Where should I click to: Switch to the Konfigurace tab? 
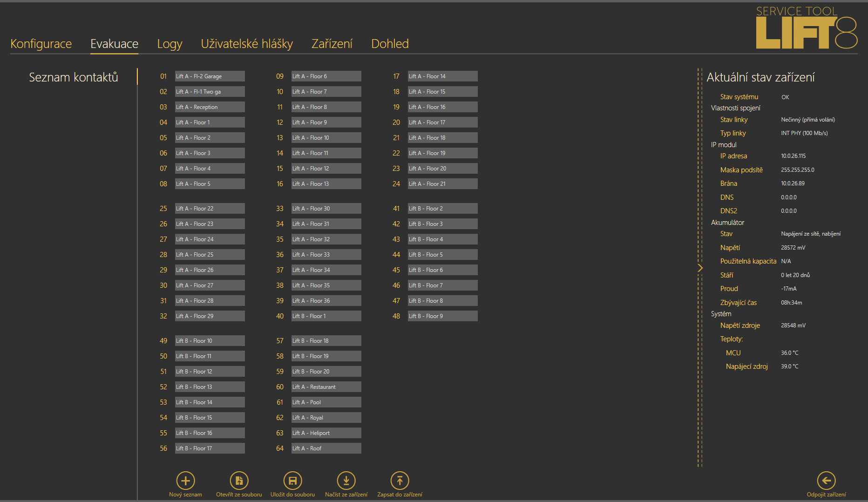41,44
